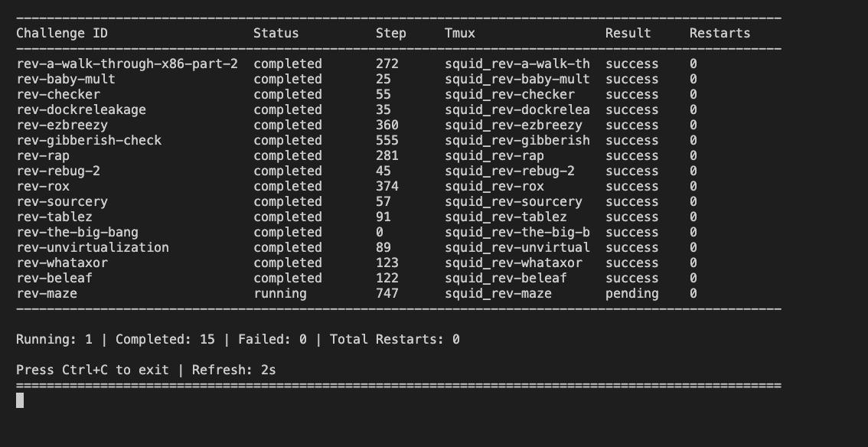This screenshot has width=868, height=447.
Task: Click the 'Refresh: 2s' text
Action: pos(234,370)
